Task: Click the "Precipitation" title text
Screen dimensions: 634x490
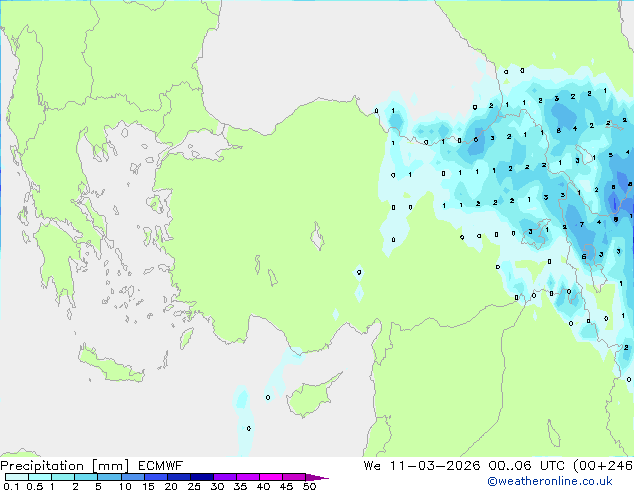Action: click(x=42, y=466)
